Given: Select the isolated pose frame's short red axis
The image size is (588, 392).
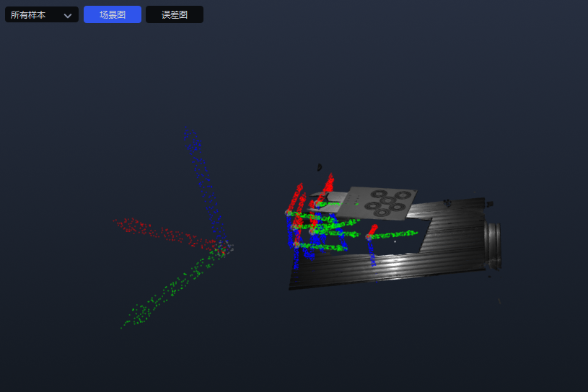Looking at the screenshot, I should tap(372, 231).
